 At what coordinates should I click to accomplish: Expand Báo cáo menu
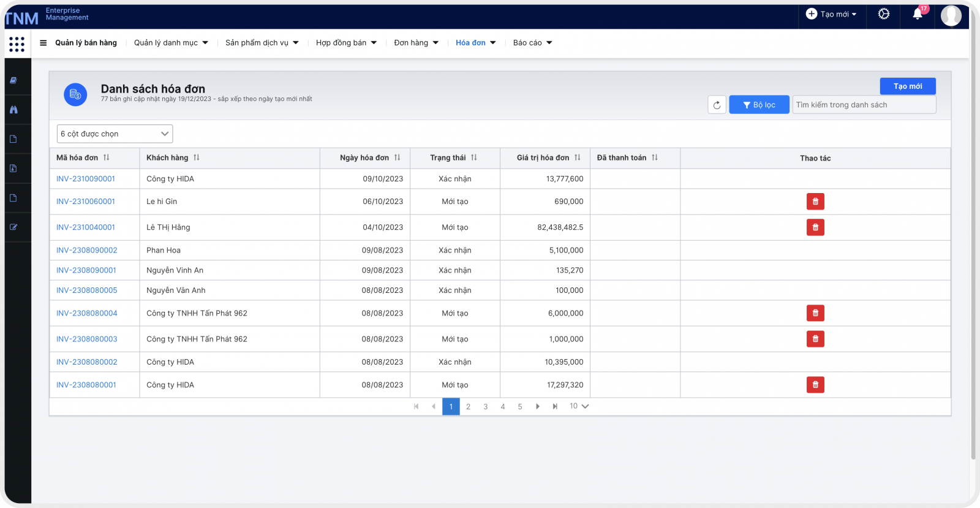point(533,43)
